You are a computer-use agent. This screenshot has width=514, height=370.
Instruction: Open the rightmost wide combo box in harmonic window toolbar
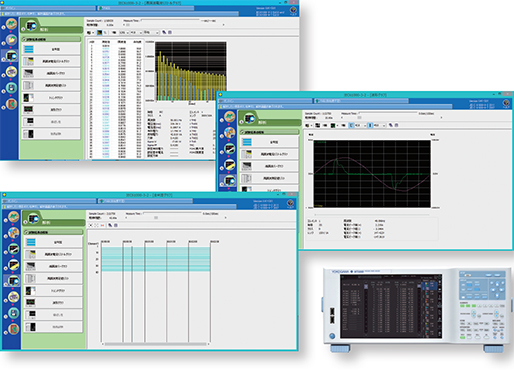tap(151, 32)
